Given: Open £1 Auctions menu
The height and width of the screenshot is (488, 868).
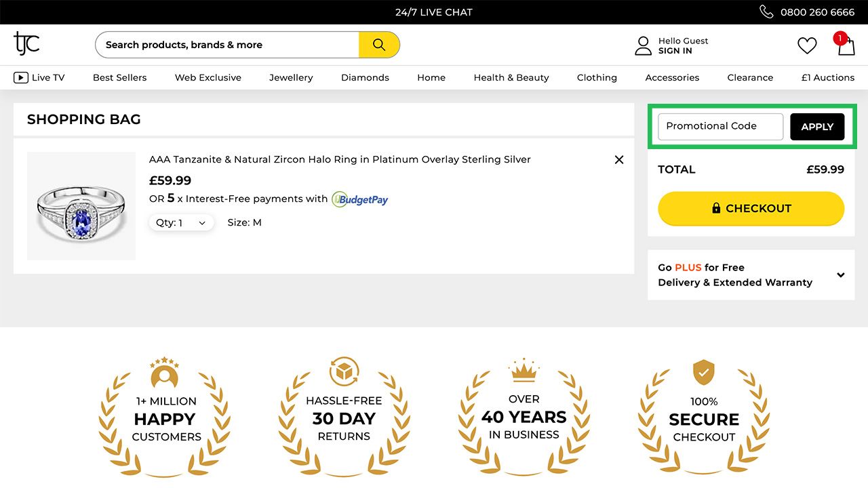Looking at the screenshot, I should pos(828,77).
